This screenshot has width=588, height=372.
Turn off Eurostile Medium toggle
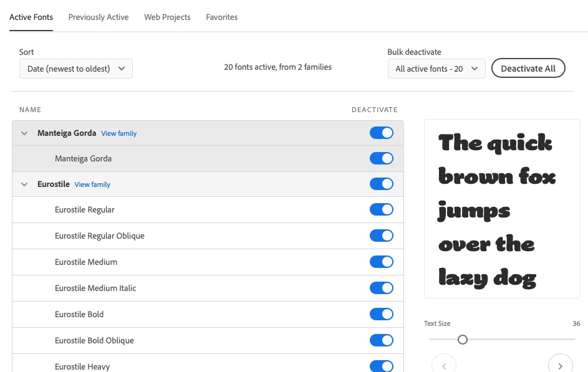point(382,262)
